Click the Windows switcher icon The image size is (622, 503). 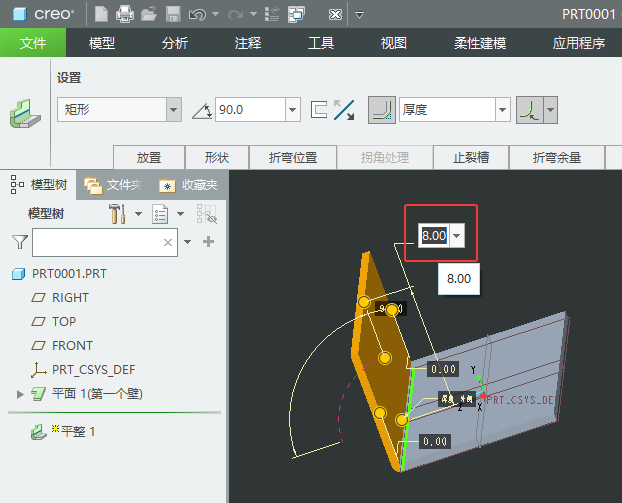(296, 14)
